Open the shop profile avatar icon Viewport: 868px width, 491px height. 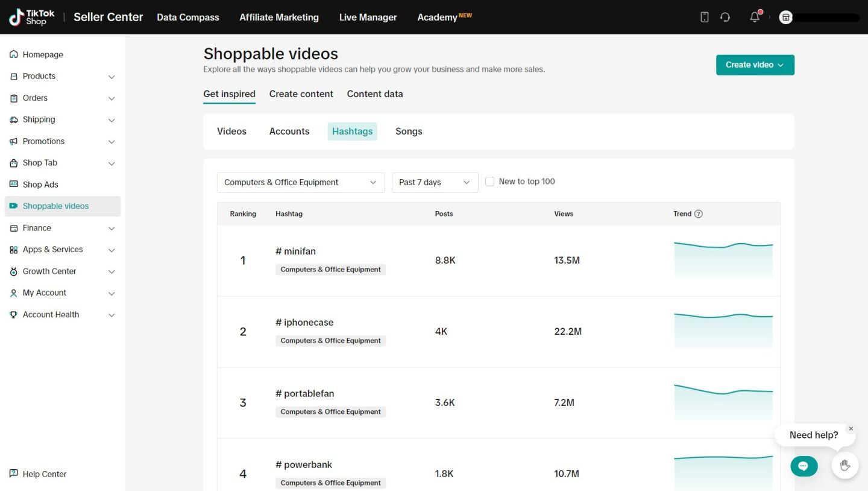785,17
